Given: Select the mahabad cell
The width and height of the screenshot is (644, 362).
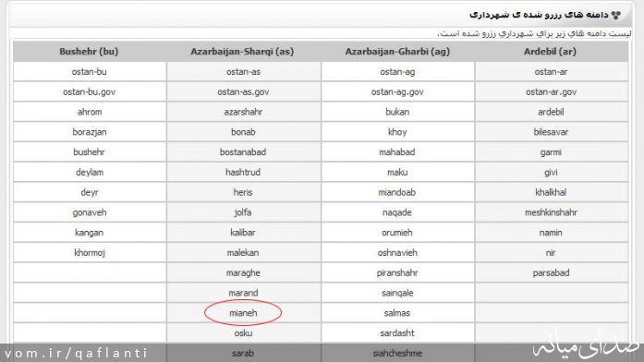Looking at the screenshot, I should coord(397,152).
